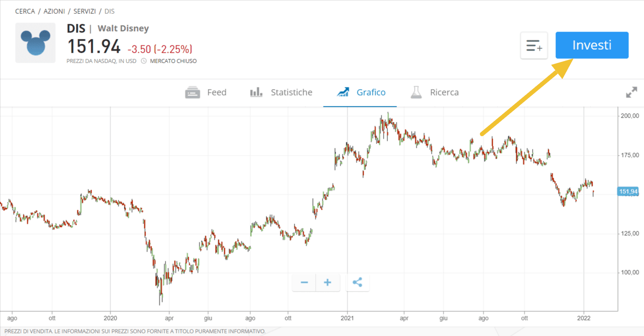Click the 100,00 price axis label
The image size is (644, 336).
(x=629, y=272)
